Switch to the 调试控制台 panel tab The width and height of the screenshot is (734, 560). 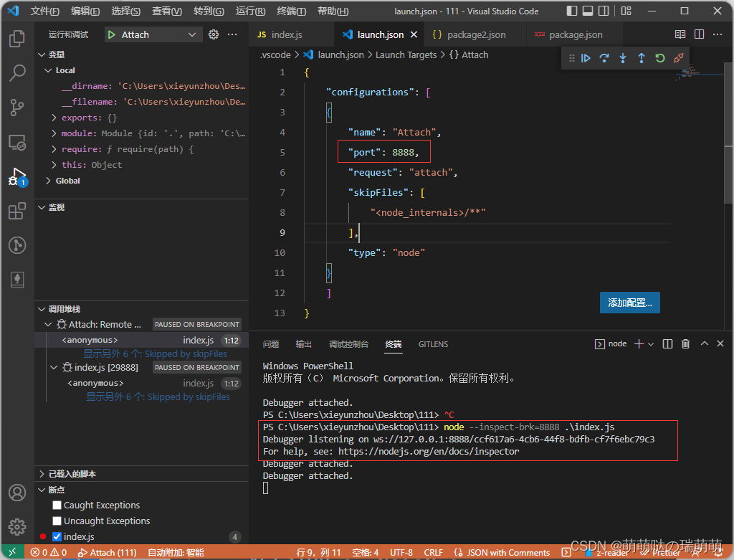click(348, 344)
